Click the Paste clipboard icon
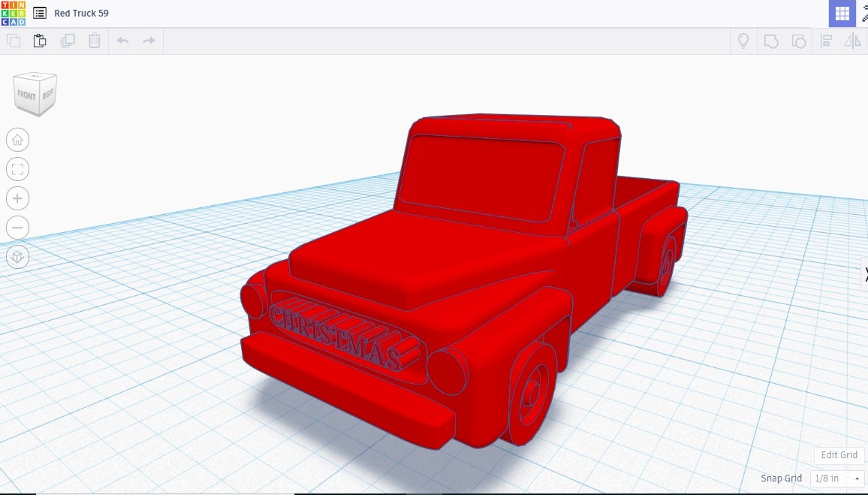 pos(40,41)
